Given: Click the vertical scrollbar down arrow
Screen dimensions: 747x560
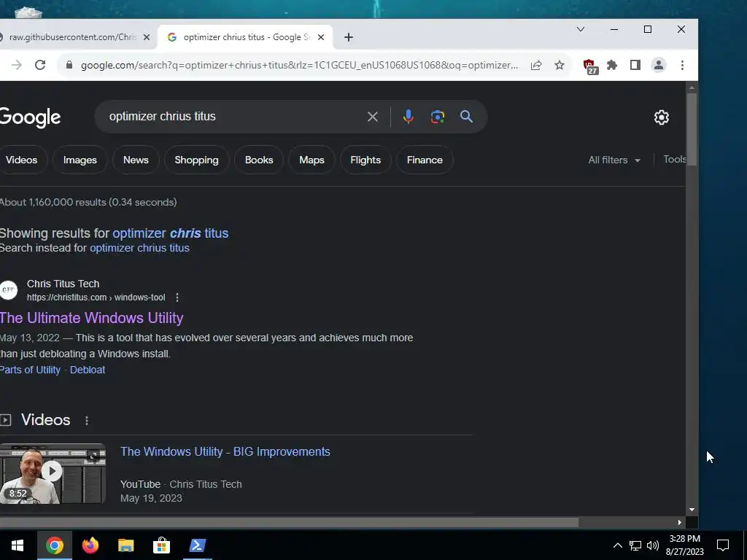Looking at the screenshot, I should pos(692,510).
